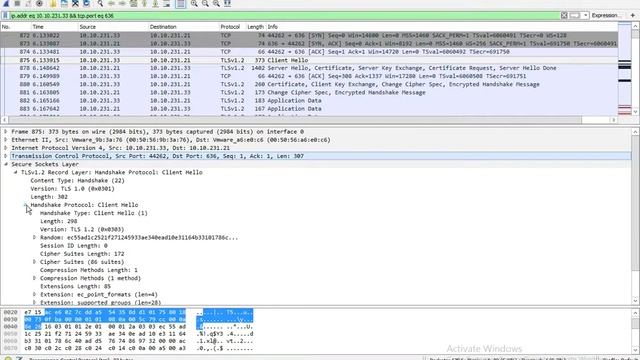Expand Extension: ec_point_formats node
The height and width of the screenshot is (360, 640).
click(x=34, y=294)
